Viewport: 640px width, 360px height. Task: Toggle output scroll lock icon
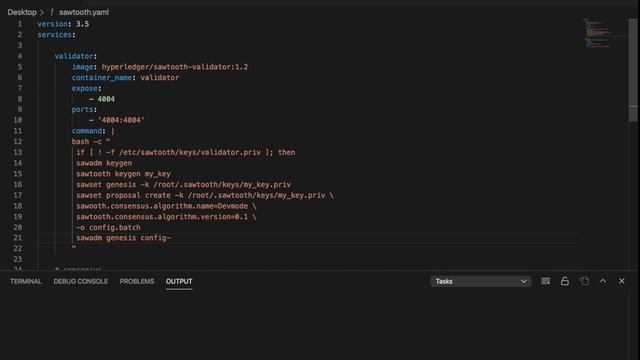point(564,281)
